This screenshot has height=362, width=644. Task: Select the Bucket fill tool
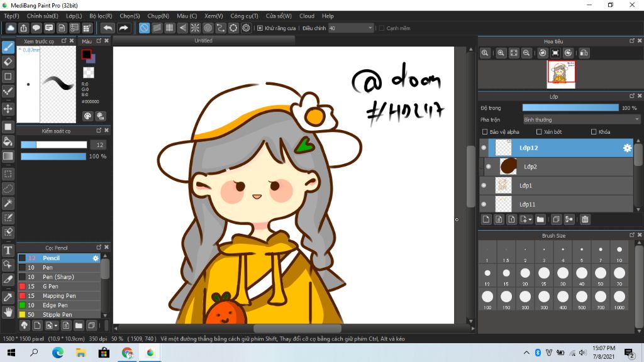pos(8,141)
